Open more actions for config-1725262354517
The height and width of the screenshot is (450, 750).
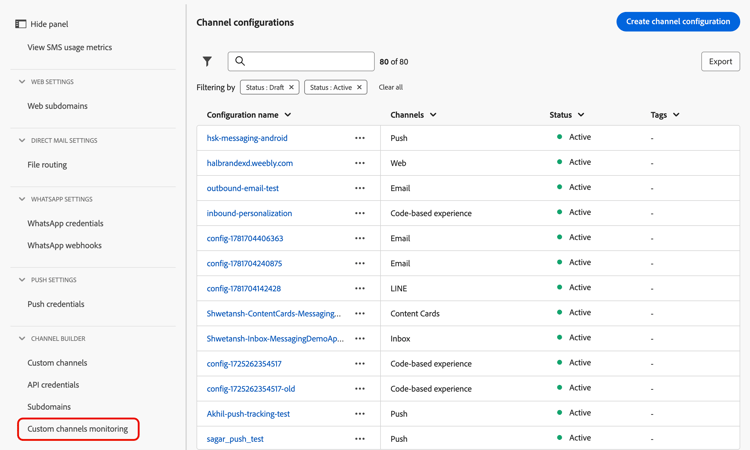[360, 364]
